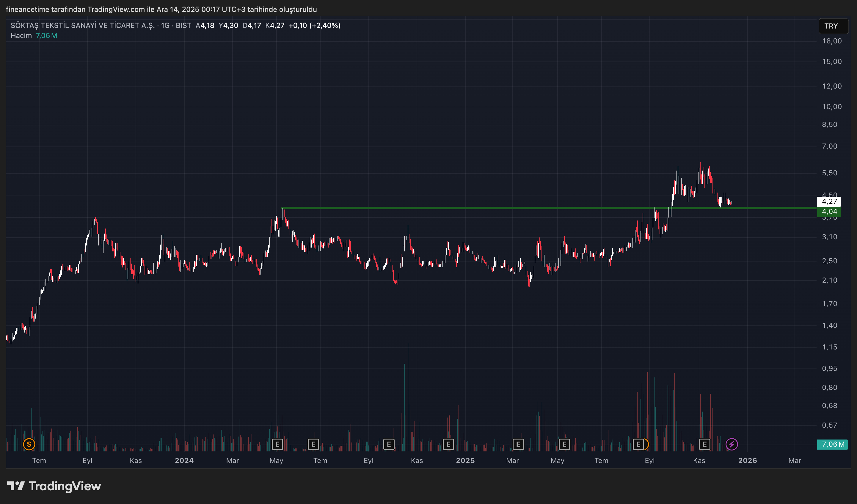
Task: Open the E earnings marker before 2025 label
Action: [448, 444]
